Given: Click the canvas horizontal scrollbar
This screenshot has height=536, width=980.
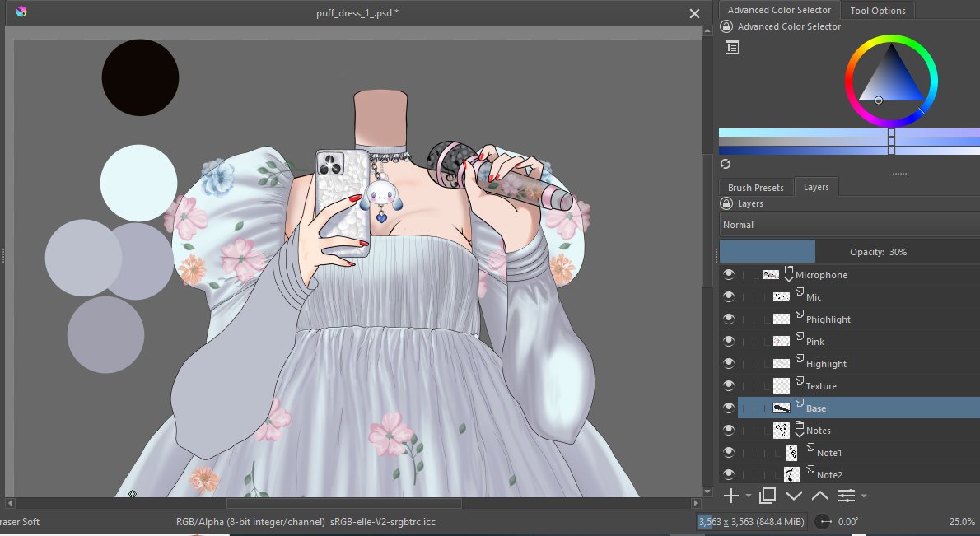Looking at the screenshot, I should tap(343, 502).
